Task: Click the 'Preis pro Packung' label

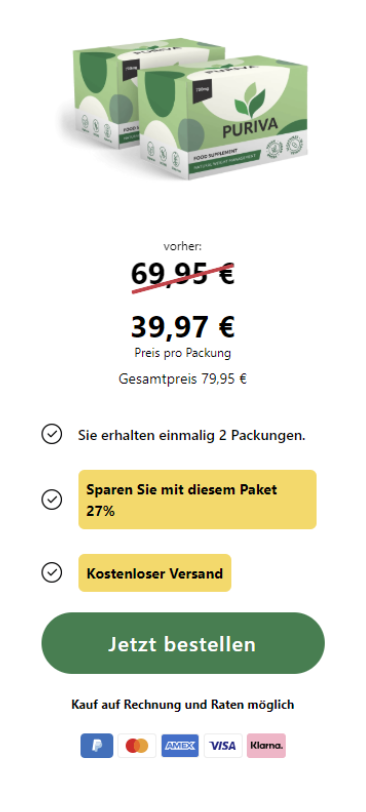Action: tap(183, 353)
